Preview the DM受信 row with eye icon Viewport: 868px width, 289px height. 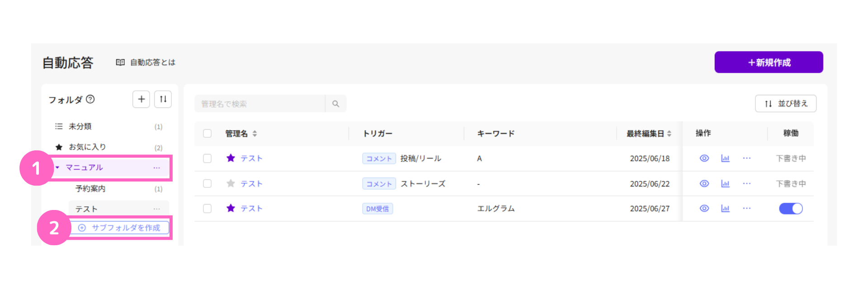click(x=704, y=209)
